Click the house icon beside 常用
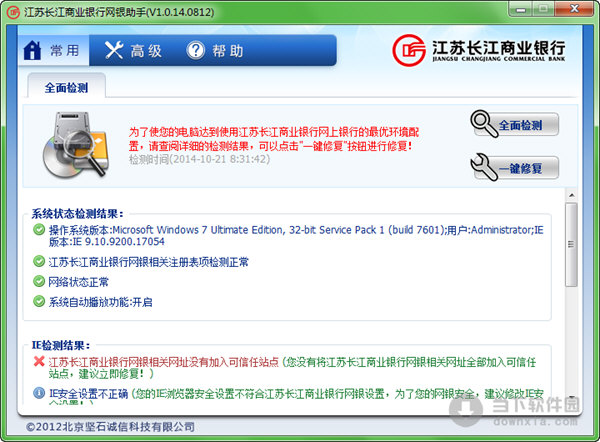This screenshot has width=600, height=442. pos(32,51)
